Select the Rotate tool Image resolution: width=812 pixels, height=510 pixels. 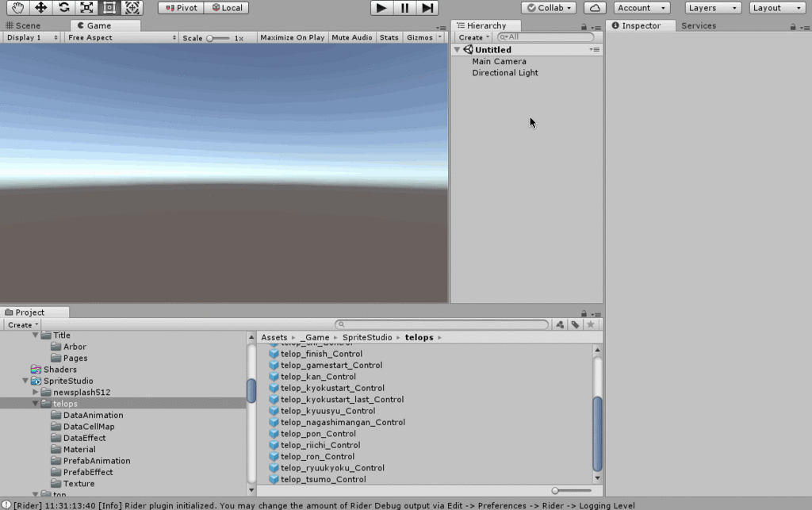[63, 8]
